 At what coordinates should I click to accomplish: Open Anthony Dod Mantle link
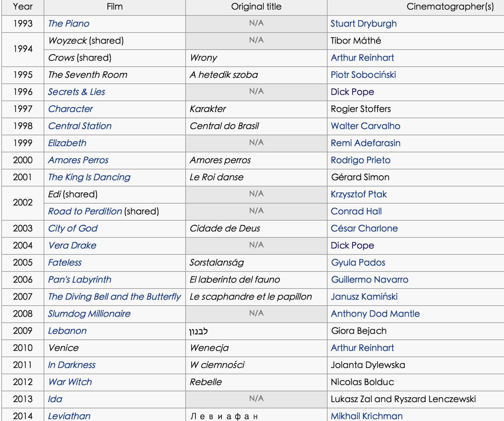(x=375, y=314)
